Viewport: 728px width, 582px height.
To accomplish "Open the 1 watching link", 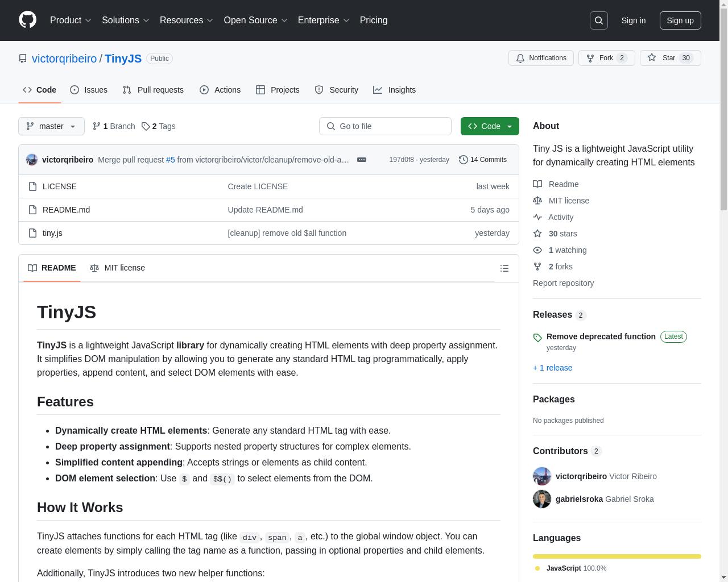I will [560, 250].
